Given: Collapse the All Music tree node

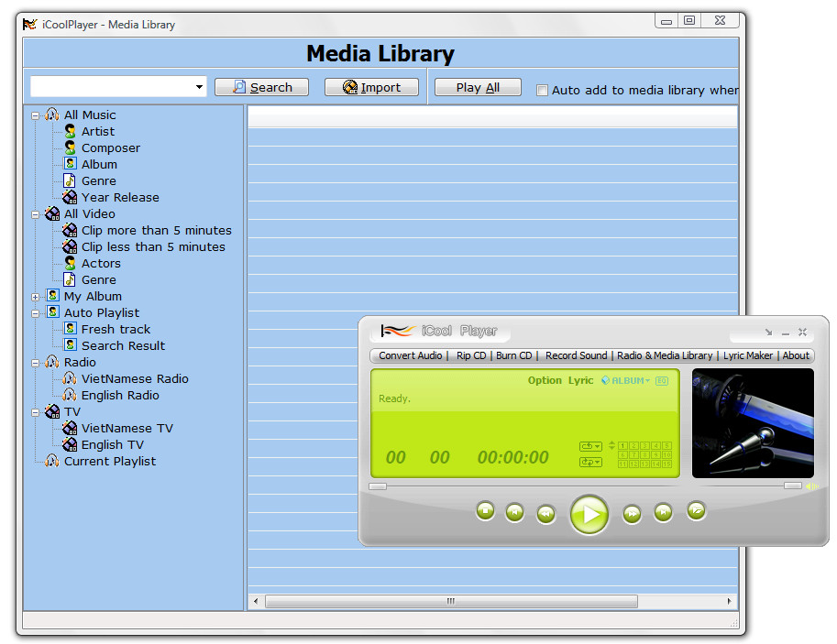Looking at the screenshot, I should click(x=35, y=115).
